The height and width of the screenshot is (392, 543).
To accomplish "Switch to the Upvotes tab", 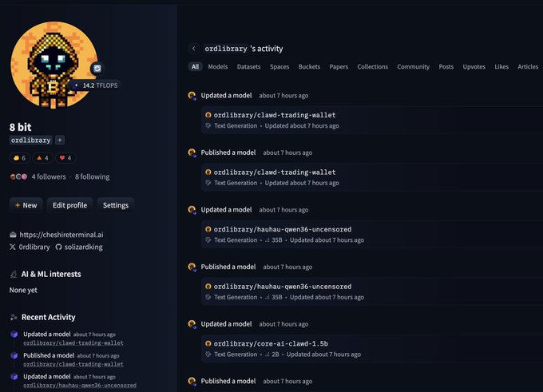I will (474, 66).
